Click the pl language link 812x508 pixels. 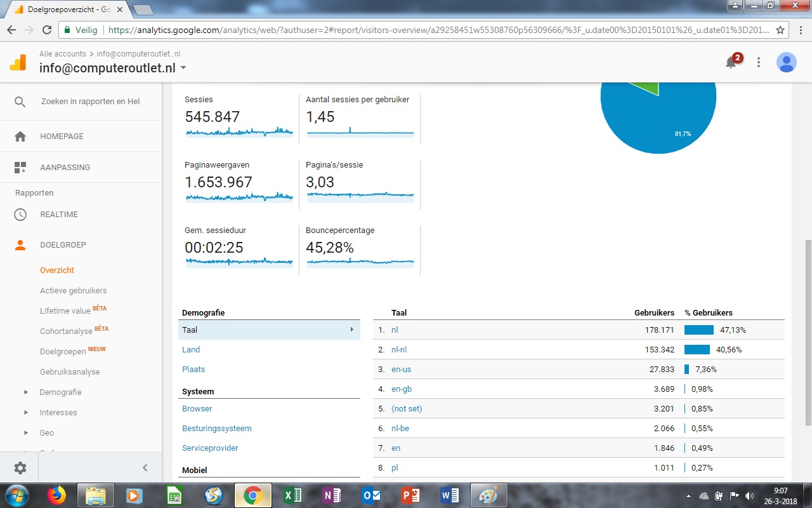pyautogui.click(x=395, y=468)
